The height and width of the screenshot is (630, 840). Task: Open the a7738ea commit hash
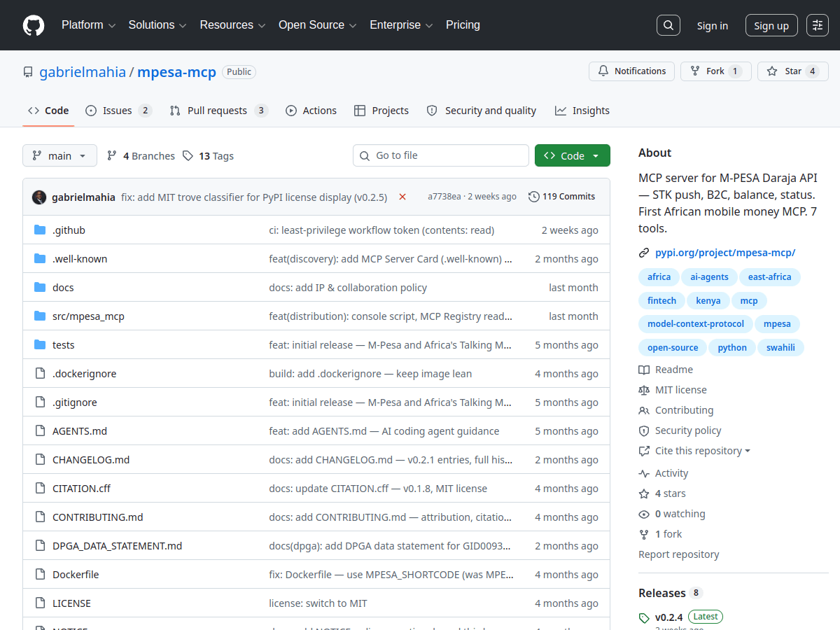coord(444,197)
